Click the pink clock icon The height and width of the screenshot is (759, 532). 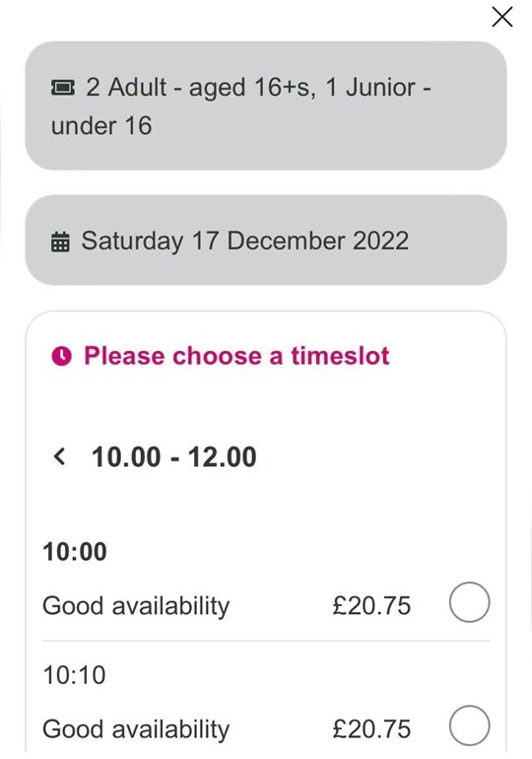(x=61, y=356)
